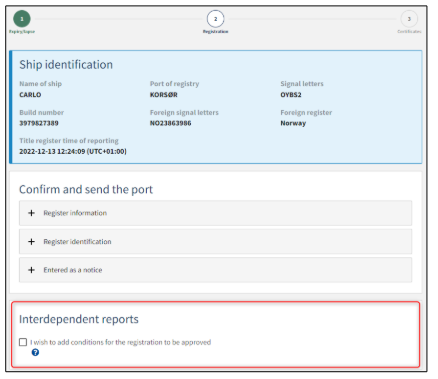Expand the Register identification section
Screen dimensions: 438x379
[215, 242]
